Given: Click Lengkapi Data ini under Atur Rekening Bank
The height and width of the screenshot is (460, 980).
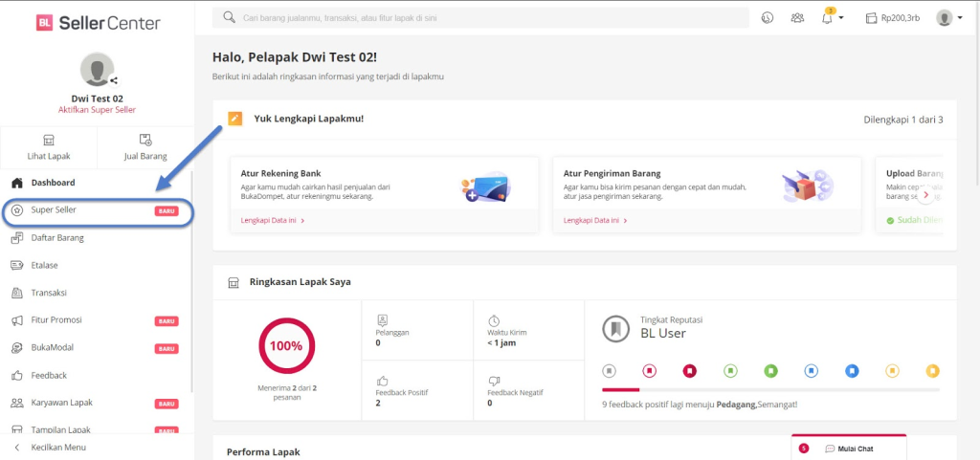Looking at the screenshot, I should 273,220.
